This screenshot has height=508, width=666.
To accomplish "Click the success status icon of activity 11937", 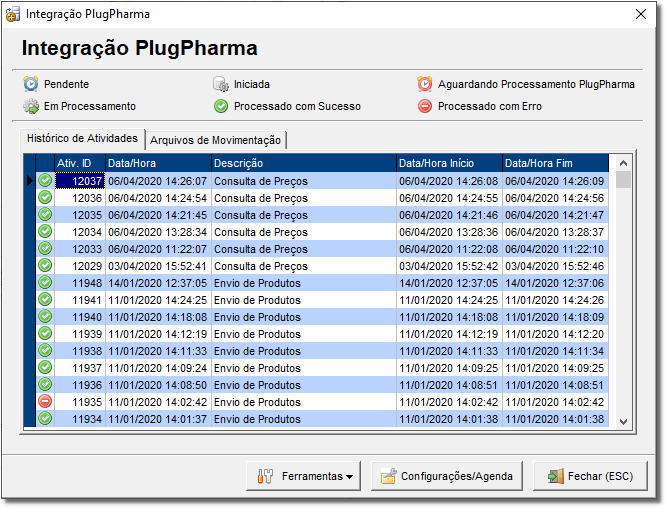I will coord(45,367).
